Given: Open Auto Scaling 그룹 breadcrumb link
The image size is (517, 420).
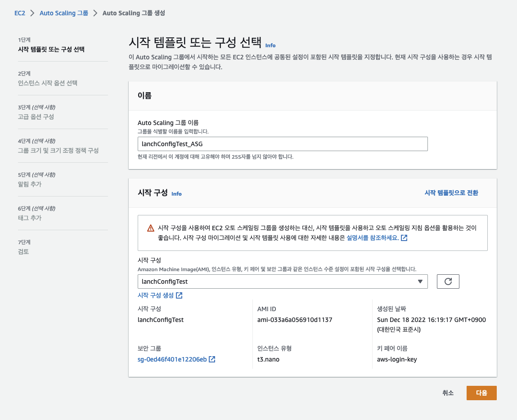Looking at the screenshot, I should (64, 13).
